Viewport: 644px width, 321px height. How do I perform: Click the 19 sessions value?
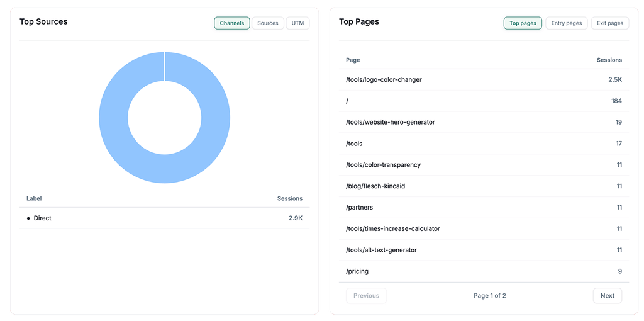pyautogui.click(x=619, y=123)
